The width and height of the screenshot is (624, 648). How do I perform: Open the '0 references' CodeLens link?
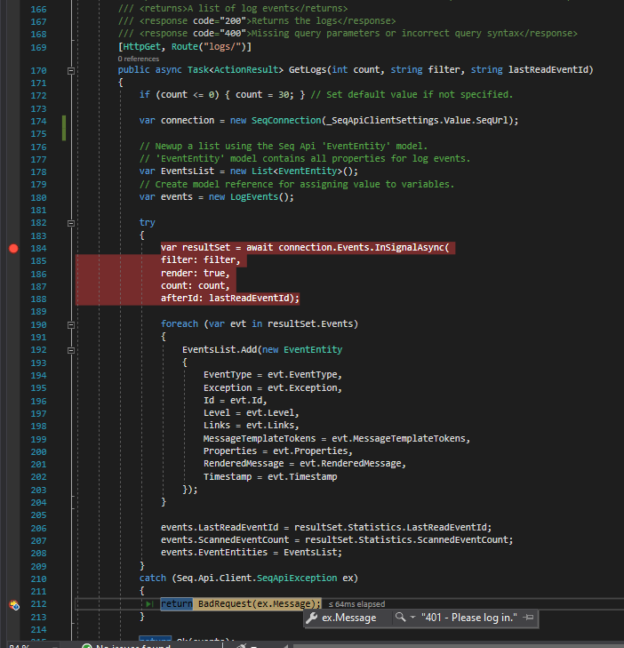(138, 59)
